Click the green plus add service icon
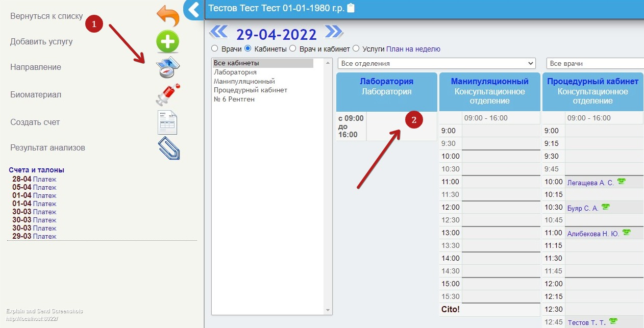Image resolution: width=644 pixels, height=328 pixels. (x=167, y=42)
